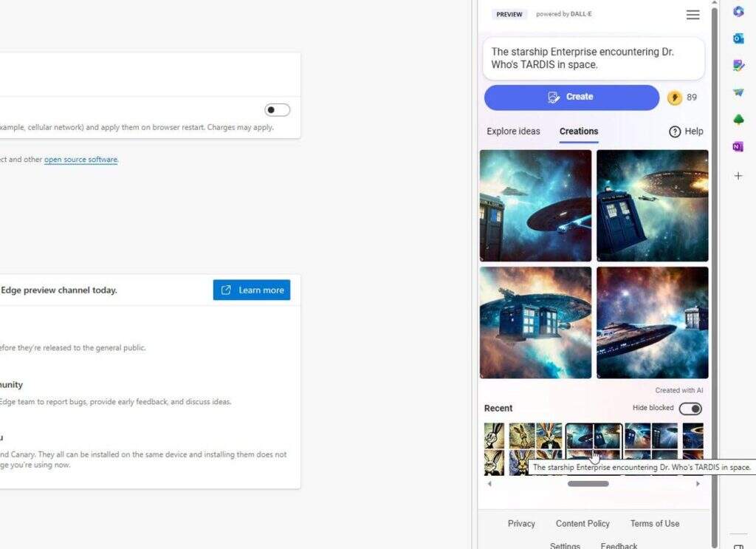
Task: Open the Image Creator sidebar icon
Action: coord(738,65)
